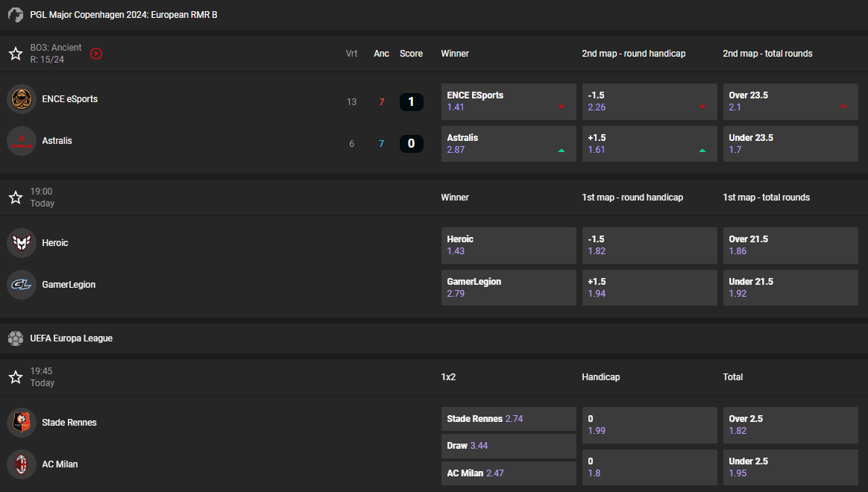Image resolution: width=868 pixels, height=492 pixels.
Task: Pick Over 23.5 total rounds at 2.1
Action: [790, 102]
